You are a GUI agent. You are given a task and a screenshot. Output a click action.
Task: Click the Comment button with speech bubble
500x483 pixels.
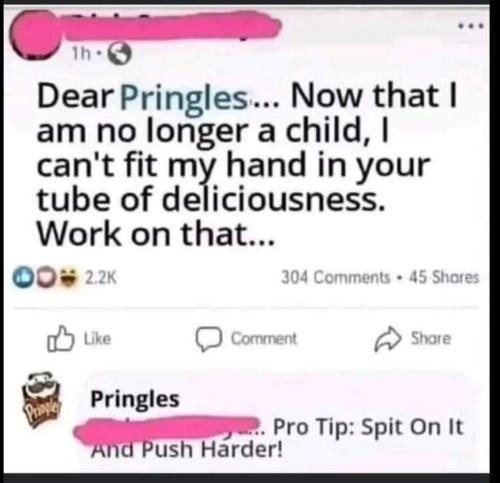tap(246, 339)
